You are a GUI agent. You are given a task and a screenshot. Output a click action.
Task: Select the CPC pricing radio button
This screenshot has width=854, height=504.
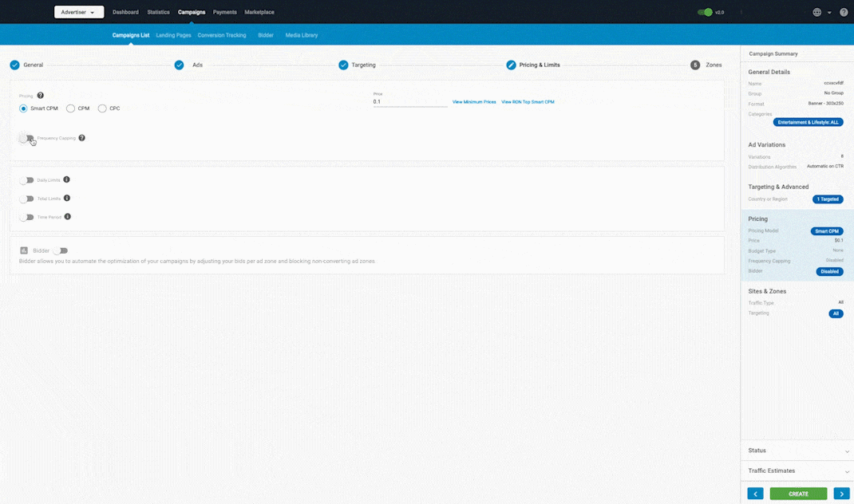click(x=102, y=108)
